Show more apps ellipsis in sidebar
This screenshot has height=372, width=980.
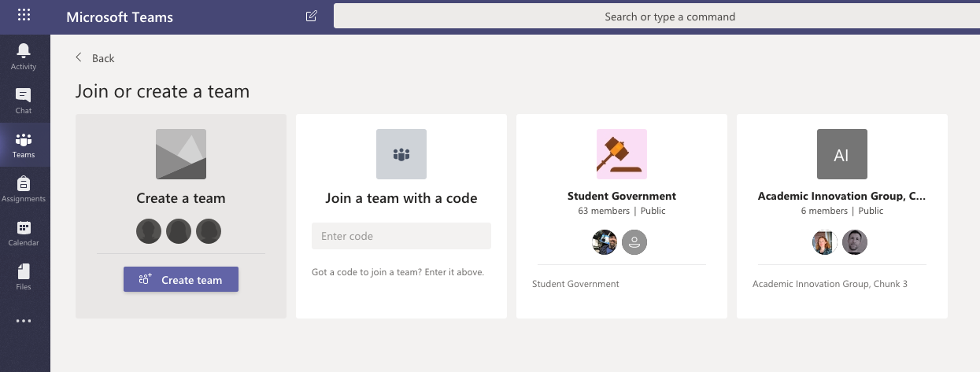click(x=24, y=321)
